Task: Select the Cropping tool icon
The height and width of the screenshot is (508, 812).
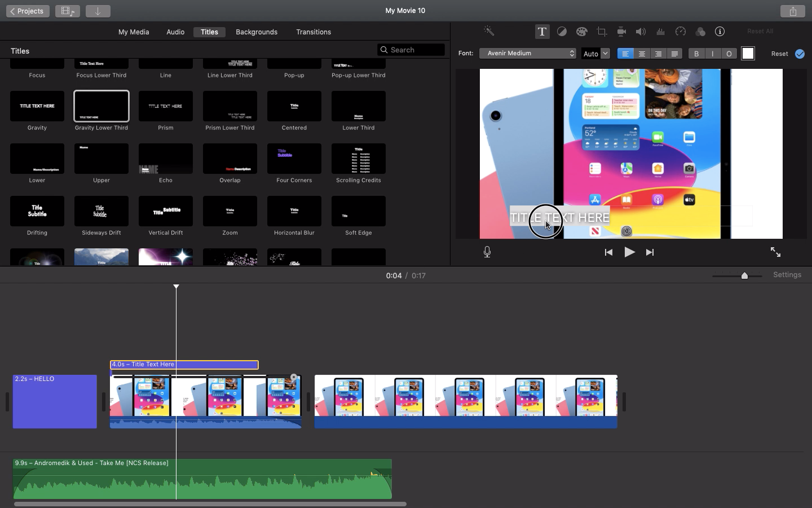Action: pos(602,32)
